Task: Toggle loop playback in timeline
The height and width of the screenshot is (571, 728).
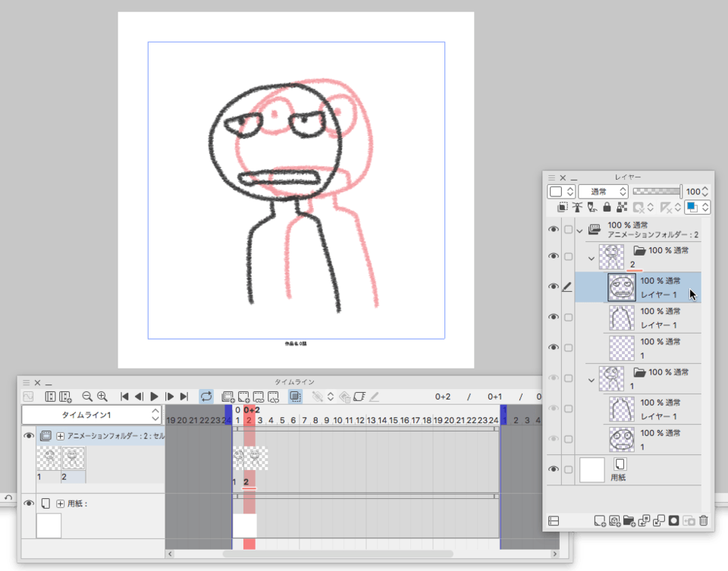Action: point(206,397)
